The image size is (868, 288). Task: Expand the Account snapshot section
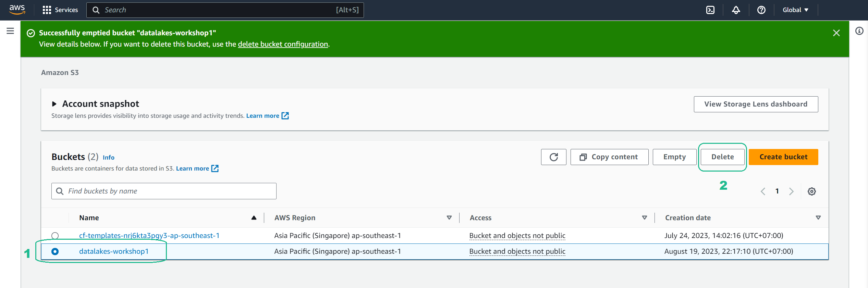click(x=54, y=104)
